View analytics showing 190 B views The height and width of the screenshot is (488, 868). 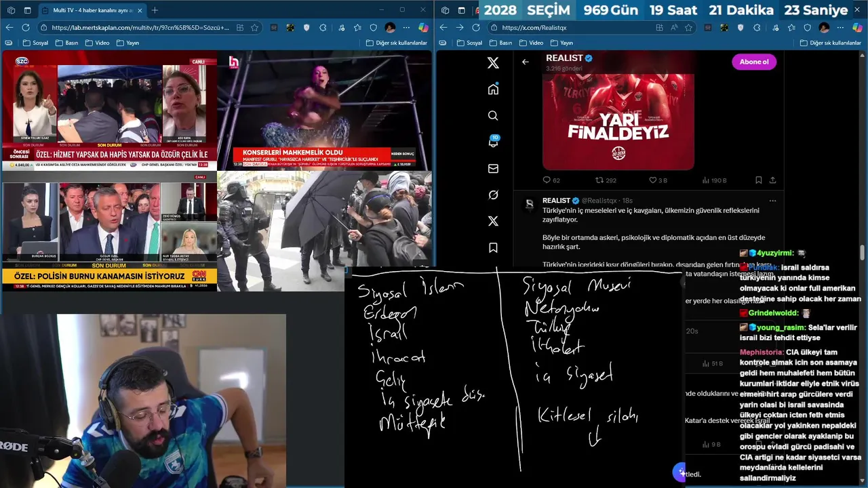713,180
